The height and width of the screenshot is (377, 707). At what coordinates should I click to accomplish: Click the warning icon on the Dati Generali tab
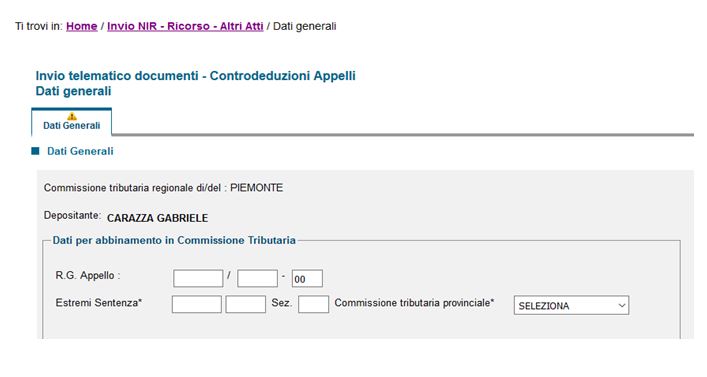(x=72, y=117)
